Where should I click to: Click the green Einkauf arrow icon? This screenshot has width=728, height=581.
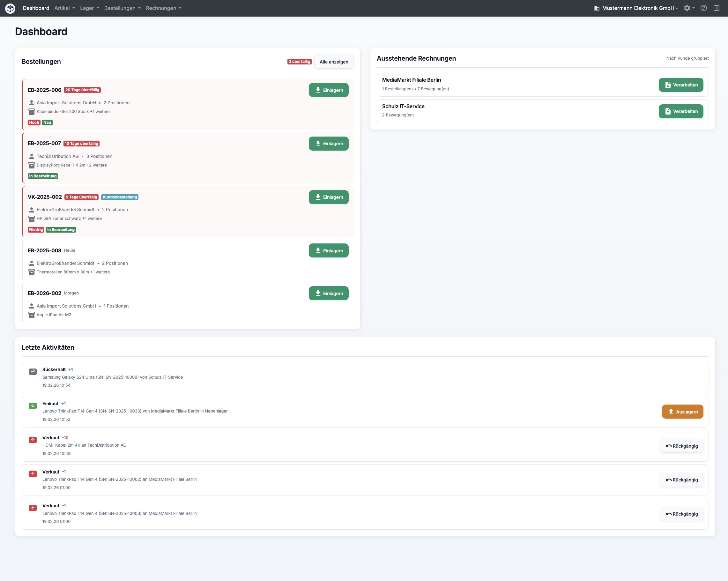(x=33, y=405)
